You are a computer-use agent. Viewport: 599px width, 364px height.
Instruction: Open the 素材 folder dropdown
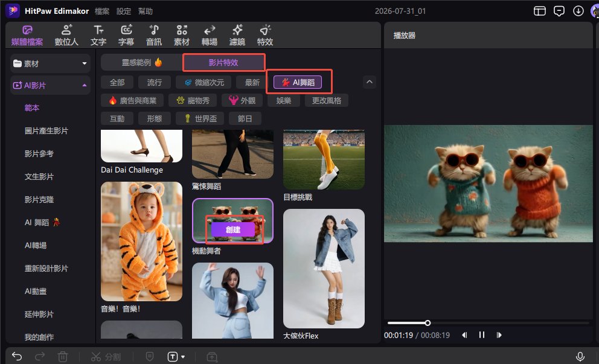(x=51, y=63)
